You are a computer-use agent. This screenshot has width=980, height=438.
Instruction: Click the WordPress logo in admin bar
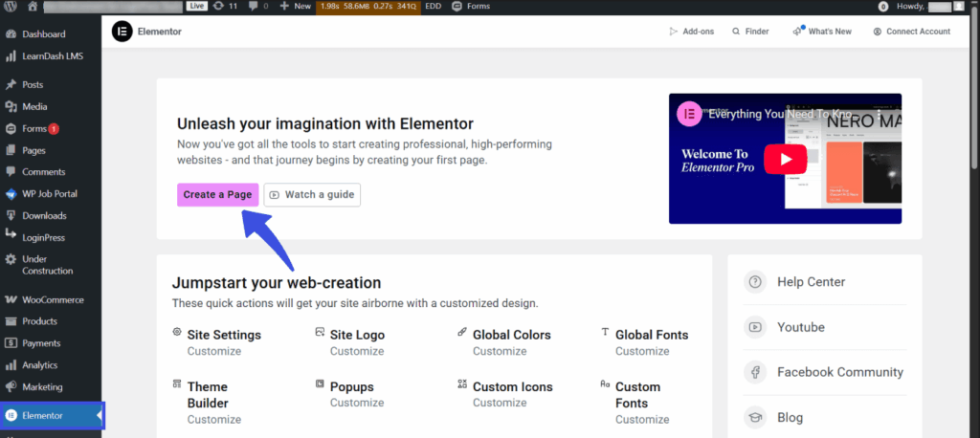[x=11, y=7]
